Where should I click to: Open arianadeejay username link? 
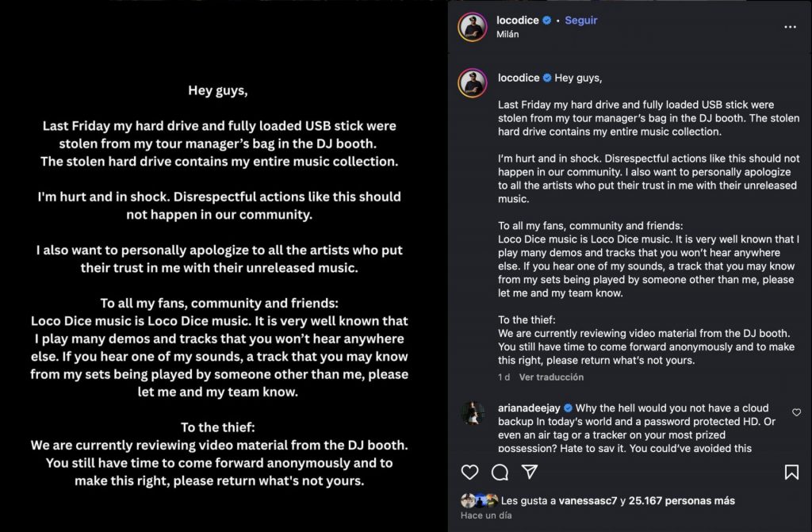point(530,408)
